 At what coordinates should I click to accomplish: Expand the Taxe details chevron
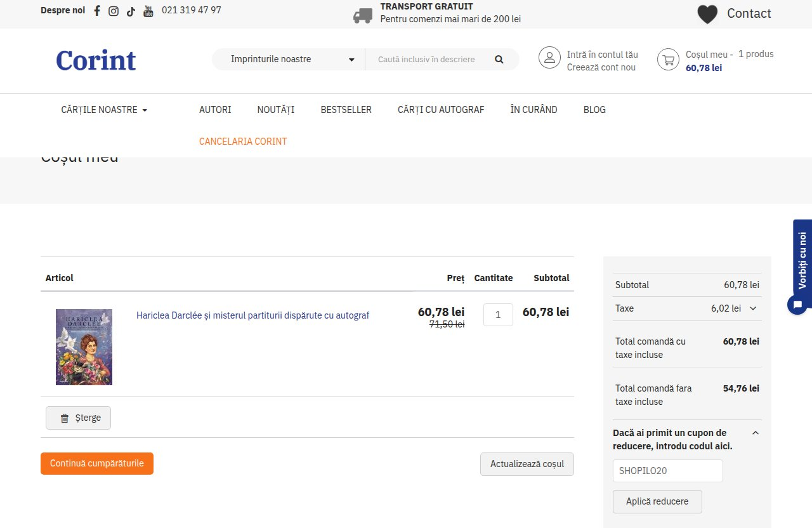[x=753, y=308]
